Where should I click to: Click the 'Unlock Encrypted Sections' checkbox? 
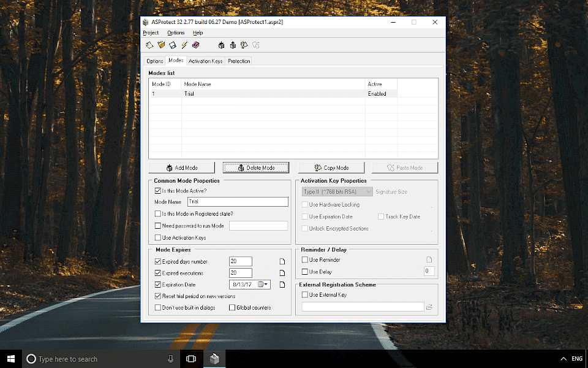(305, 228)
